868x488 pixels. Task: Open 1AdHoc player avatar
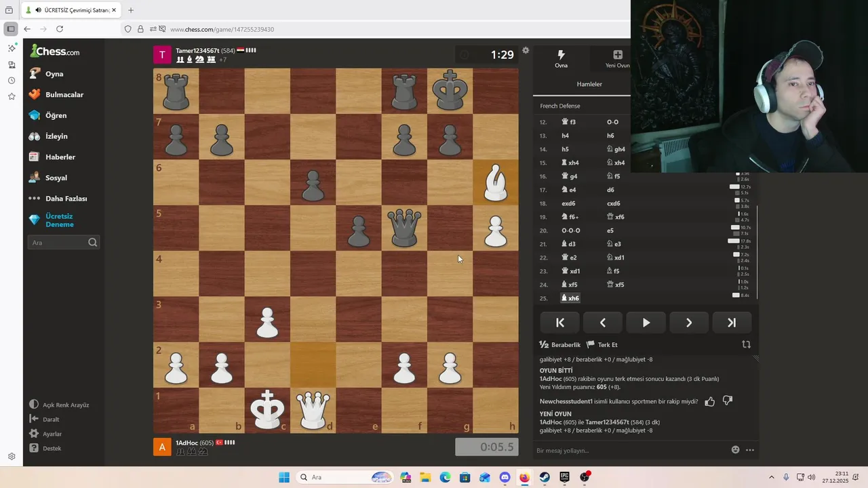(x=162, y=447)
